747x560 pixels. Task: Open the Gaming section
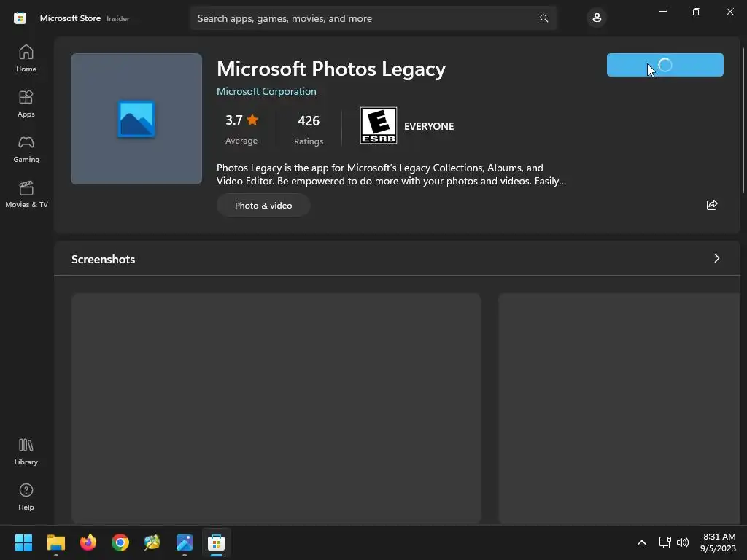click(x=26, y=149)
